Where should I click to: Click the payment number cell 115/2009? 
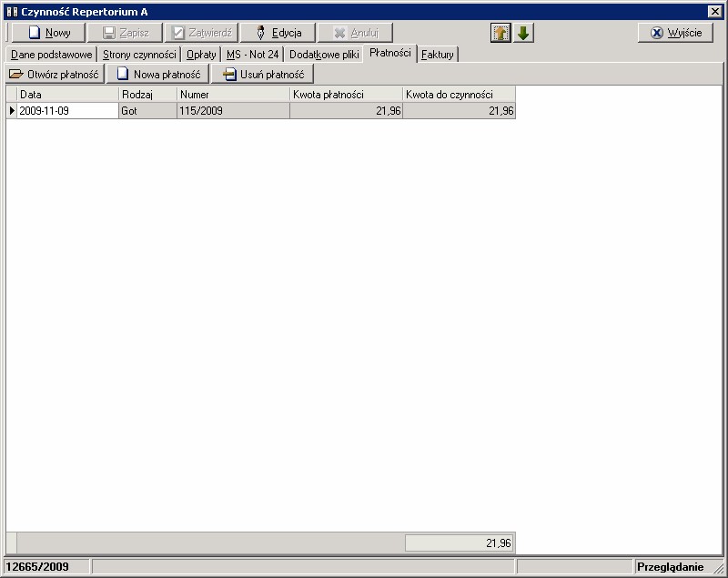click(x=233, y=111)
